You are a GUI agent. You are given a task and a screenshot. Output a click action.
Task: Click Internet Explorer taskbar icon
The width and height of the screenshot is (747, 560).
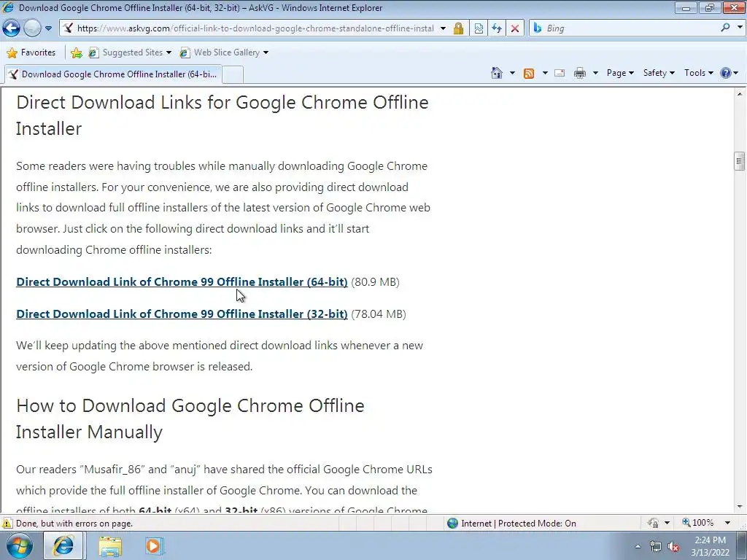point(63,546)
